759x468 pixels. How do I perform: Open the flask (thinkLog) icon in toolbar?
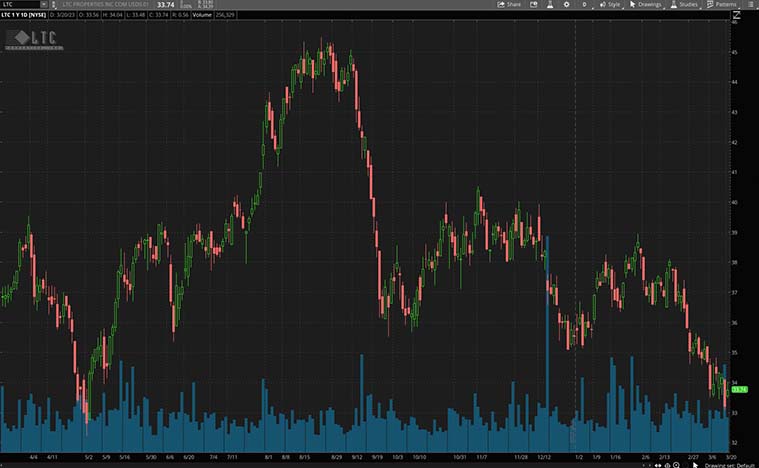pyautogui.click(x=548, y=4)
